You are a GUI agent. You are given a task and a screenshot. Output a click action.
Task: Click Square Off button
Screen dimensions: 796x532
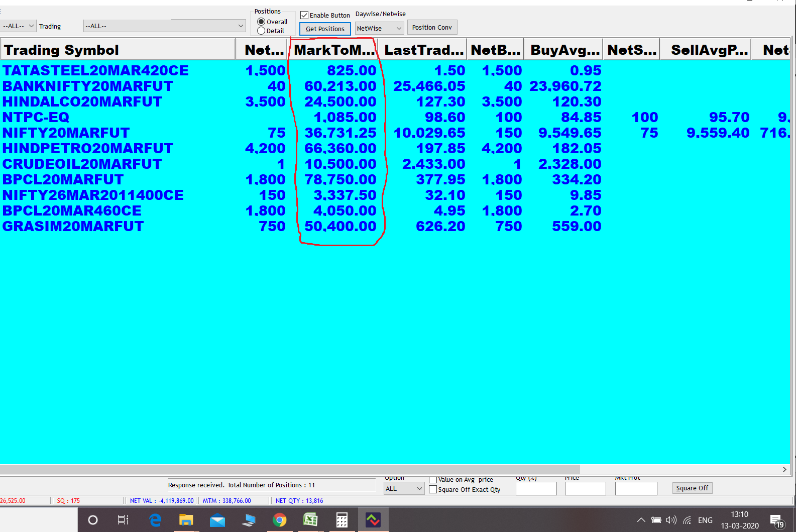[692, 488]
